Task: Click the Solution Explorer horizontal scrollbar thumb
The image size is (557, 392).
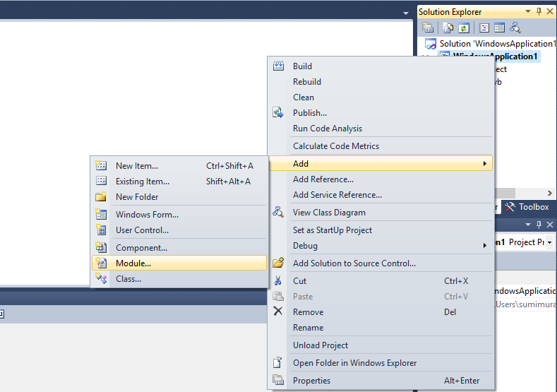Action: [x=505, y=193]
